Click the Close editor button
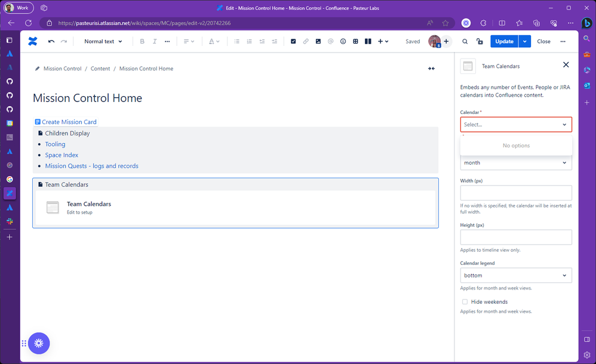The image size is (596, 364). (543, 41)
